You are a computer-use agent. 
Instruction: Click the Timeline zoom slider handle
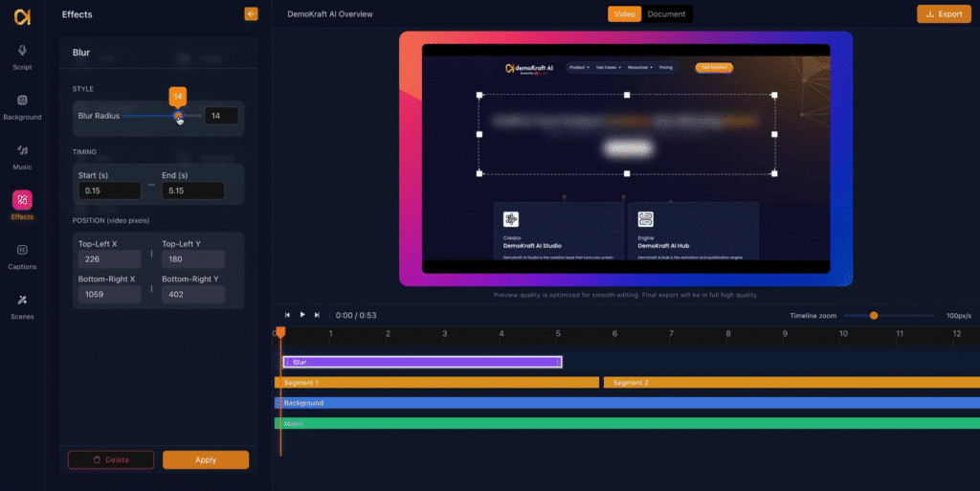(873, 315)
